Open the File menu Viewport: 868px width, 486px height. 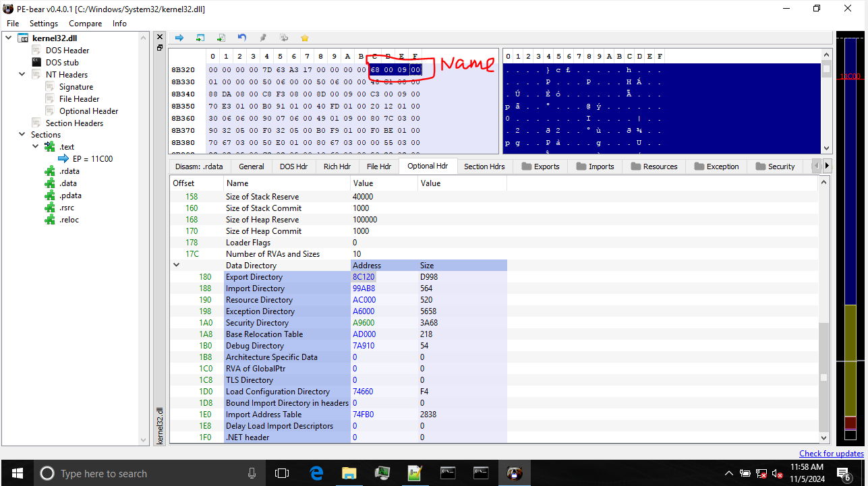point(13,24)
